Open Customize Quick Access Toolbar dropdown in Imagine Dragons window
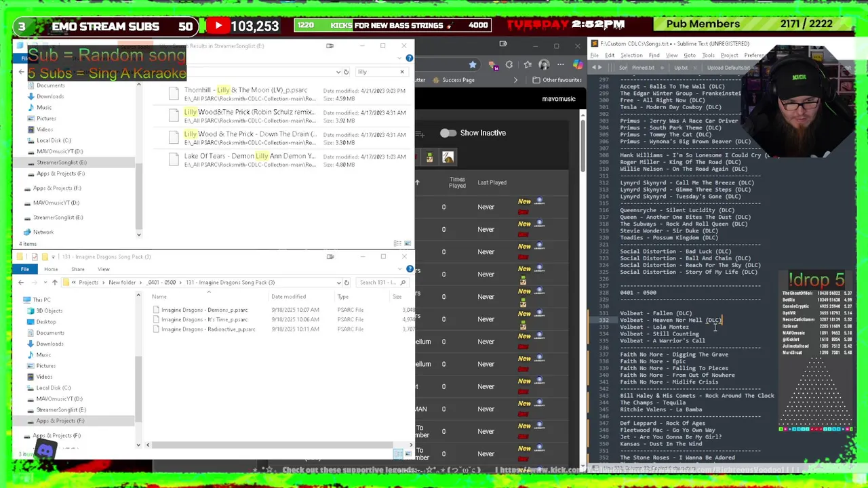 coord(53,257)
